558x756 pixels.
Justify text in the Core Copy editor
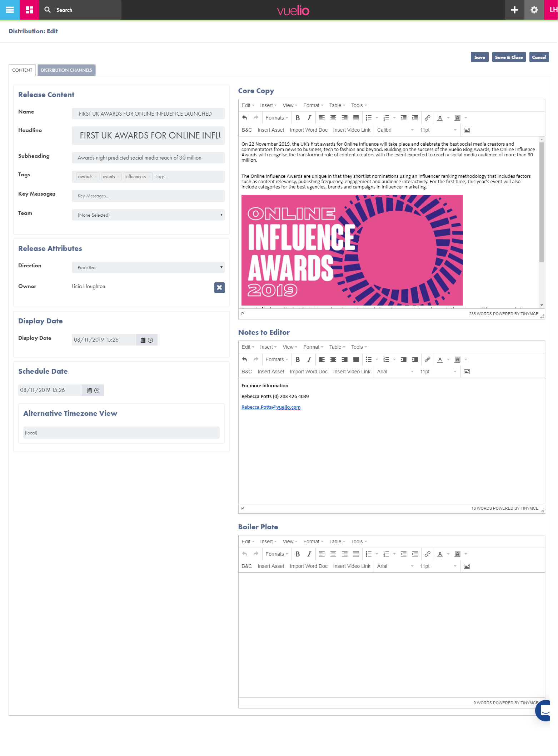pos(356,118)
